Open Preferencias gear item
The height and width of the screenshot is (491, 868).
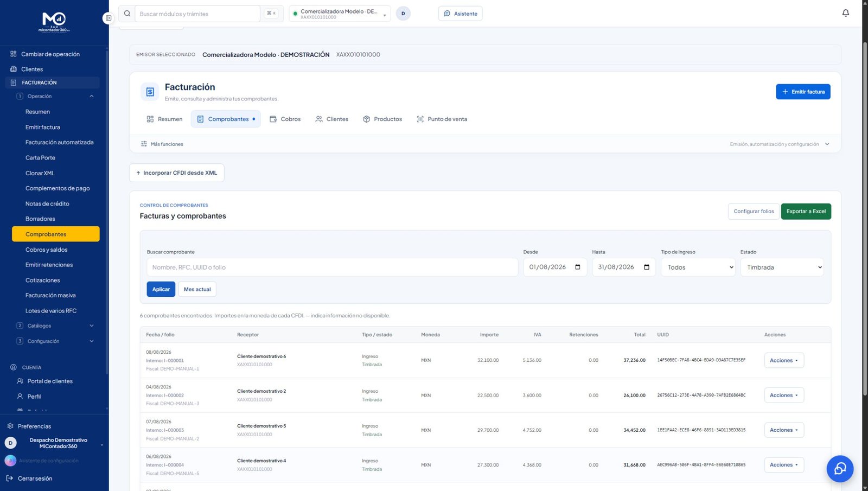point(34,426)
